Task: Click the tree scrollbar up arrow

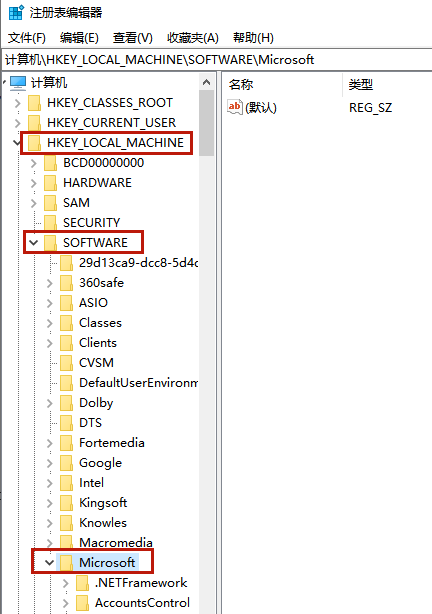Action: [206, 82]
